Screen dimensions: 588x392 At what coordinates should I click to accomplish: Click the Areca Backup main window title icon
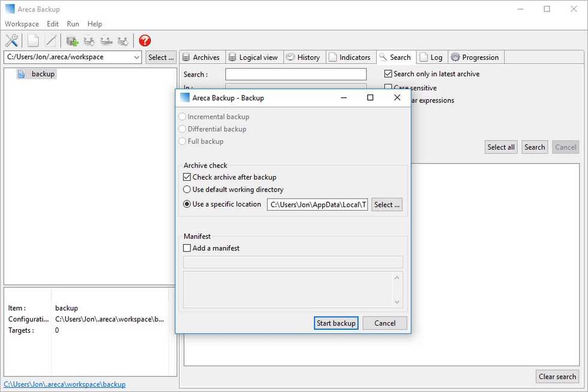(x=10, y=9)
